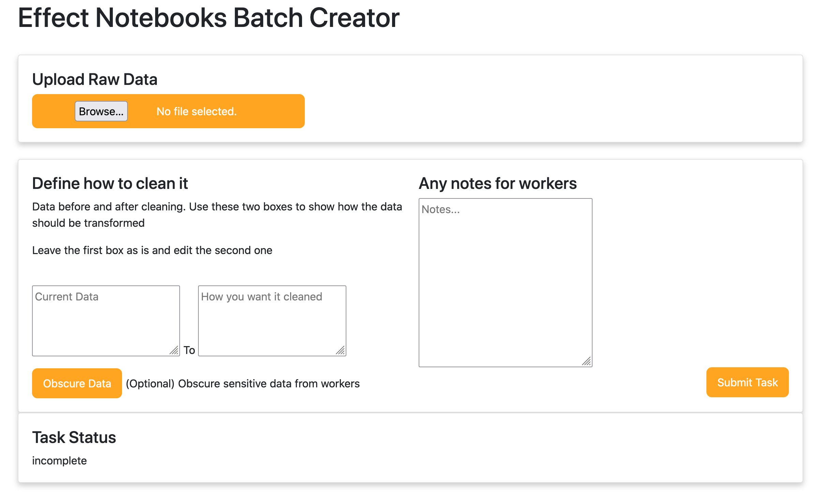Click 'Leave the first box as is' instruction
Image resolution: width=823 pixels, height=504 pixels.
tap(152, 250)
